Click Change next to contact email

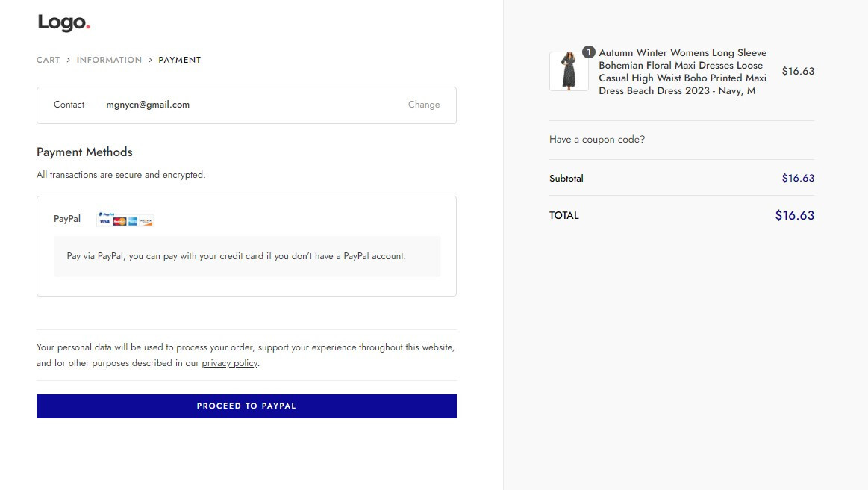(424, 105)
